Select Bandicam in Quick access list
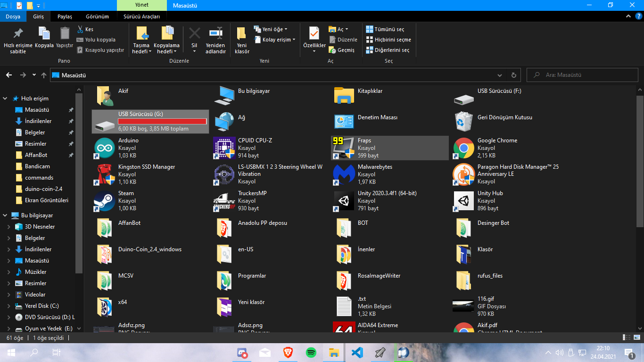This screenshot has height=362, width=644. (37, 166)
